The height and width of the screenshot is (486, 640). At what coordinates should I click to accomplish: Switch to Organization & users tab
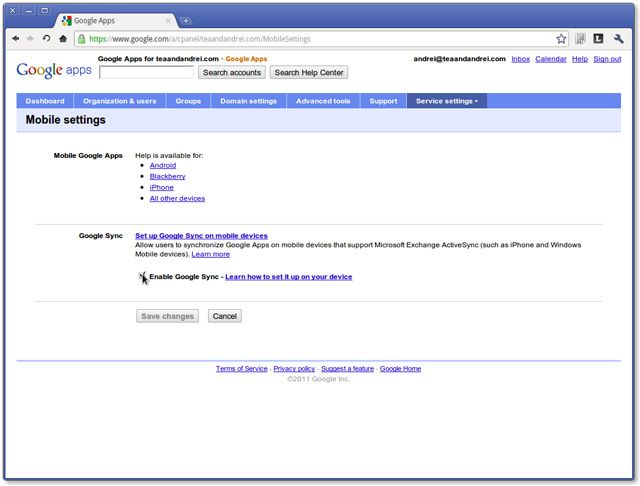tap(120, 101)
